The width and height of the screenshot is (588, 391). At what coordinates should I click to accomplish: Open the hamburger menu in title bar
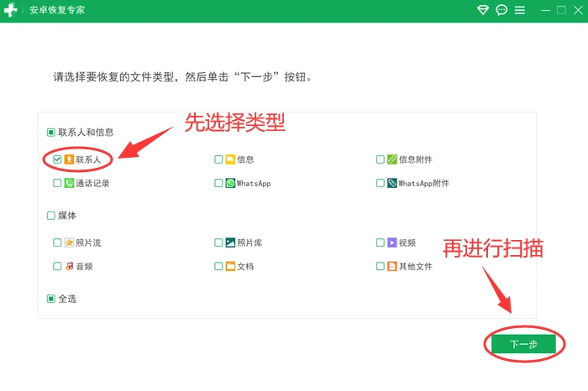[520, 10]
